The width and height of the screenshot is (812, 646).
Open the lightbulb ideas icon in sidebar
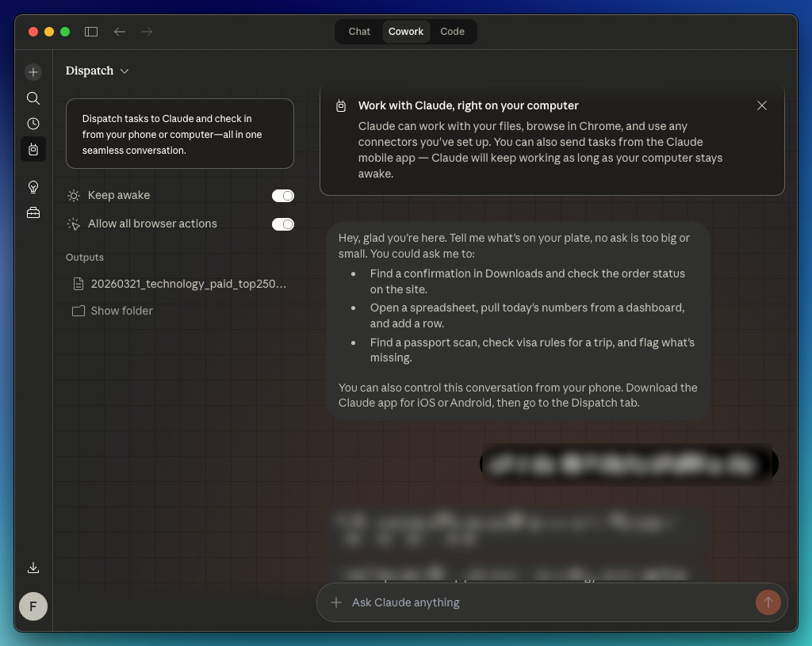(x=33, y=187)
